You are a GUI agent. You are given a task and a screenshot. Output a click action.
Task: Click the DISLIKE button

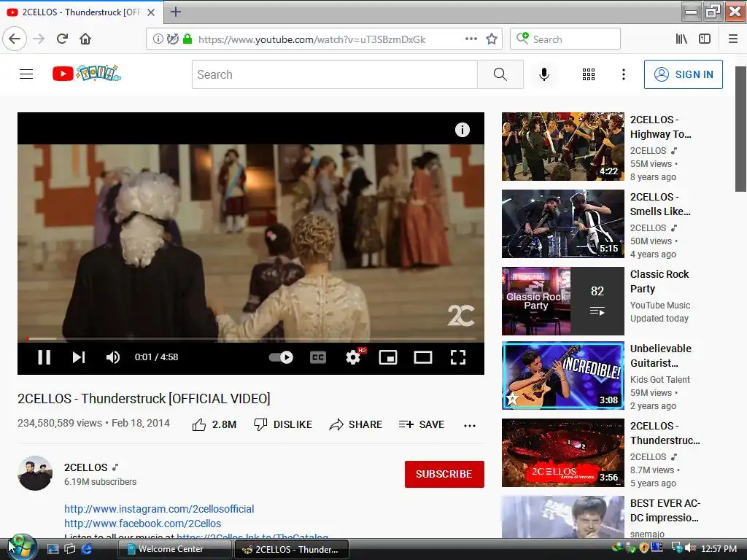[283, 424]
